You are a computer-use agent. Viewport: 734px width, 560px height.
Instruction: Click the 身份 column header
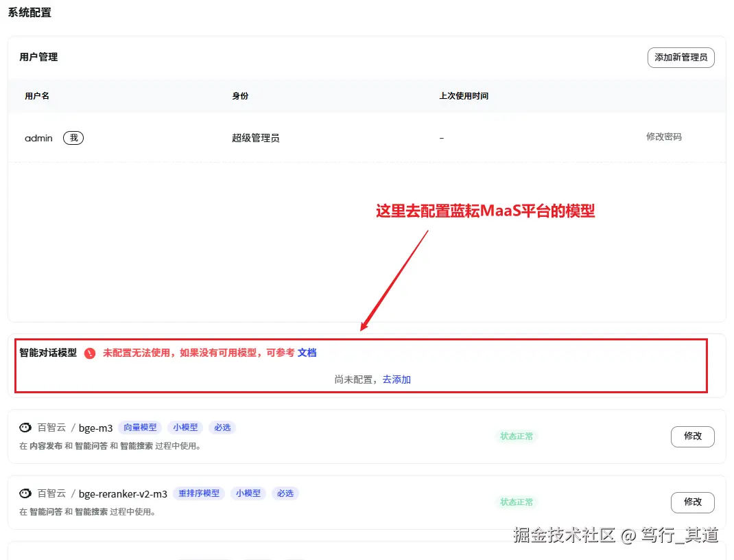tap(241, 96)
